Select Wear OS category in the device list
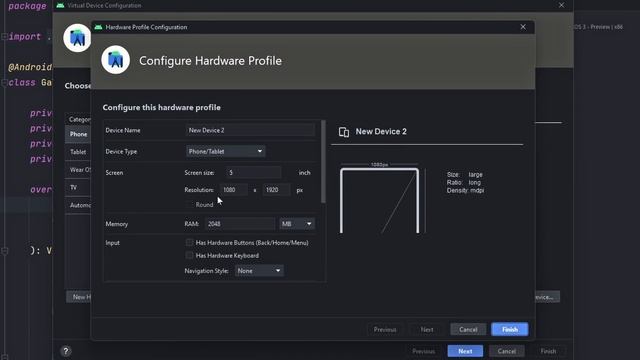The width and height of the screenshot is (640, 360). coord(78,170)
